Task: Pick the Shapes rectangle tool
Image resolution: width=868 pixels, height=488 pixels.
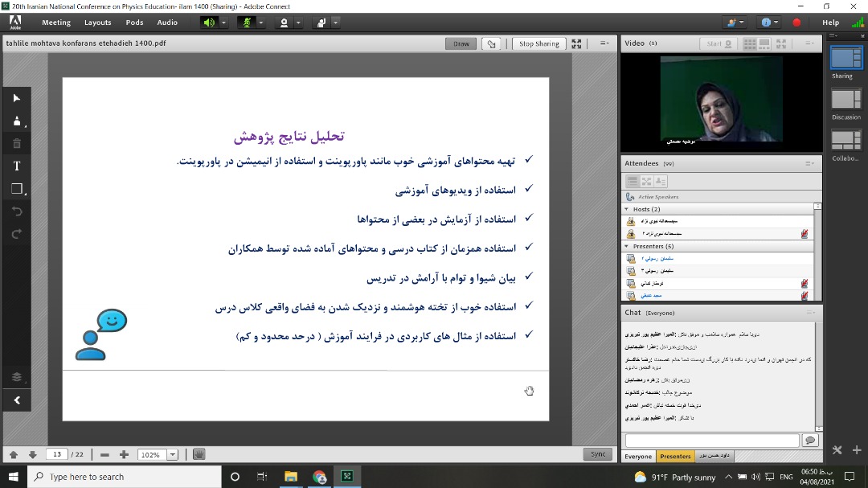Action: [17, 189]
